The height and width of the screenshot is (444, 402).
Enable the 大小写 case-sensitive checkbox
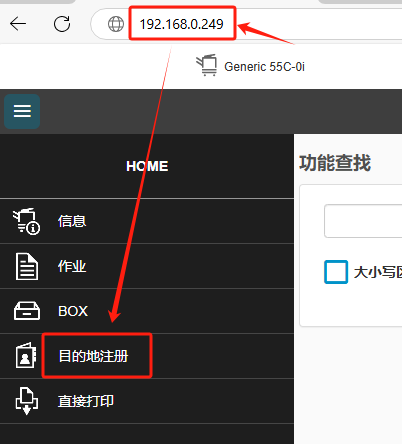336,272
